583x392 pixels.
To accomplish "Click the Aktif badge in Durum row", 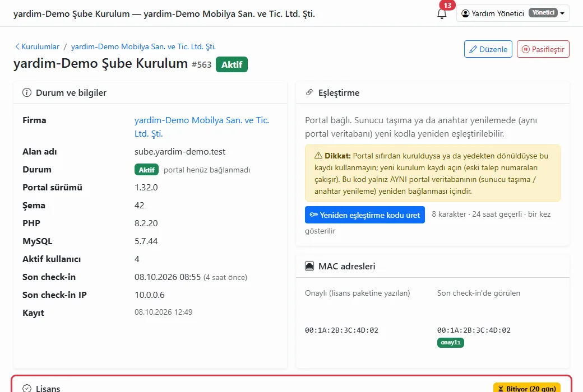I will [146, 170].
